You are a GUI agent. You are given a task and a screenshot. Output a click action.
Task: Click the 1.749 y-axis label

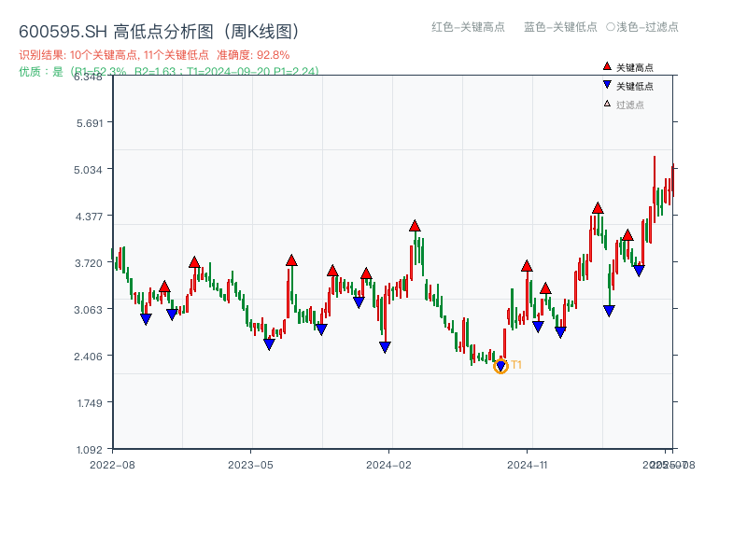pos(90,403)
